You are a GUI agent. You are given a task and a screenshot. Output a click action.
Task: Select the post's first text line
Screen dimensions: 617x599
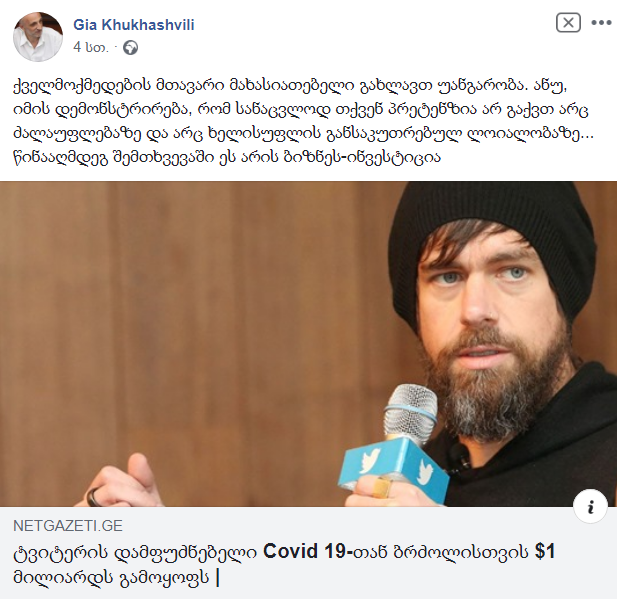290,85
